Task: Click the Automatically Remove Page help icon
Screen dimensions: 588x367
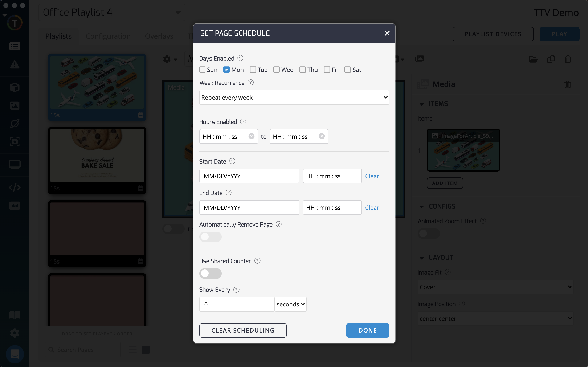Action: [279, 224]
